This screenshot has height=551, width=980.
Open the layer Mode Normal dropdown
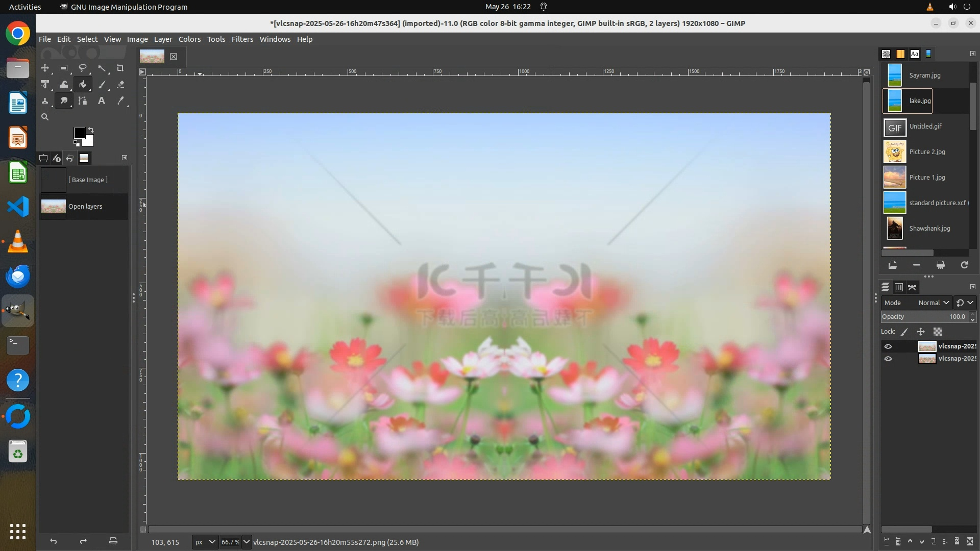tap(934, 303)
